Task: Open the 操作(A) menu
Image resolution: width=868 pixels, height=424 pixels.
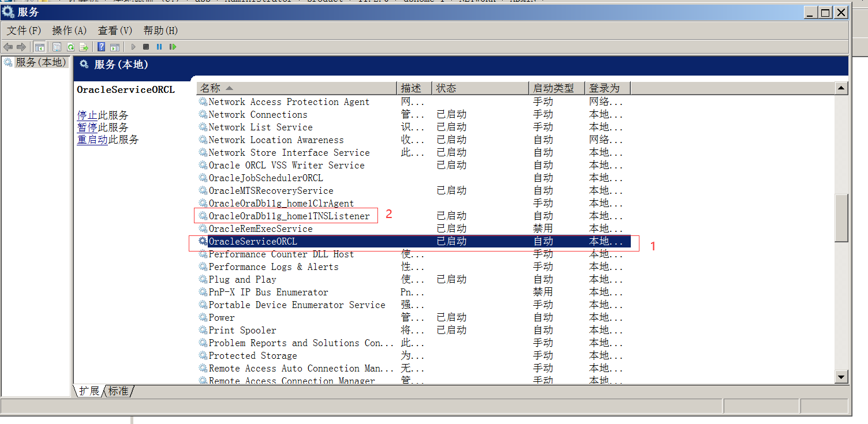Action: tap(69, 31)
